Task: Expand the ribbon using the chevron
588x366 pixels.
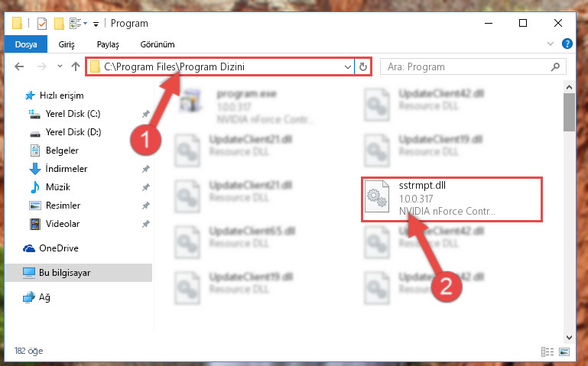Action: 550,44
